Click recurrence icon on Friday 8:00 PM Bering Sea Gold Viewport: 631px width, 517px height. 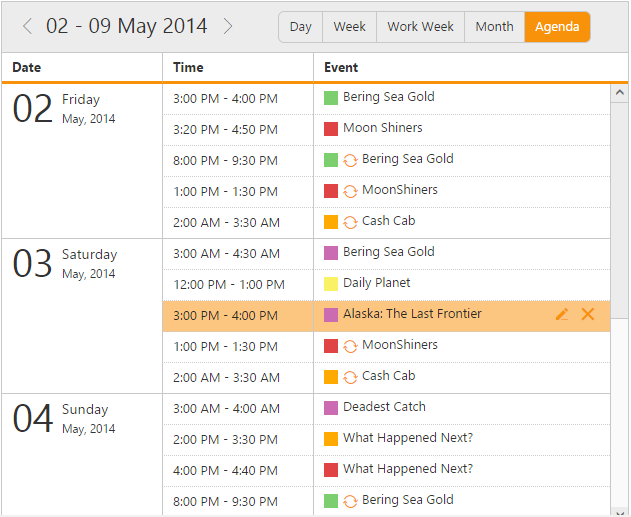(x=350, y=160)
